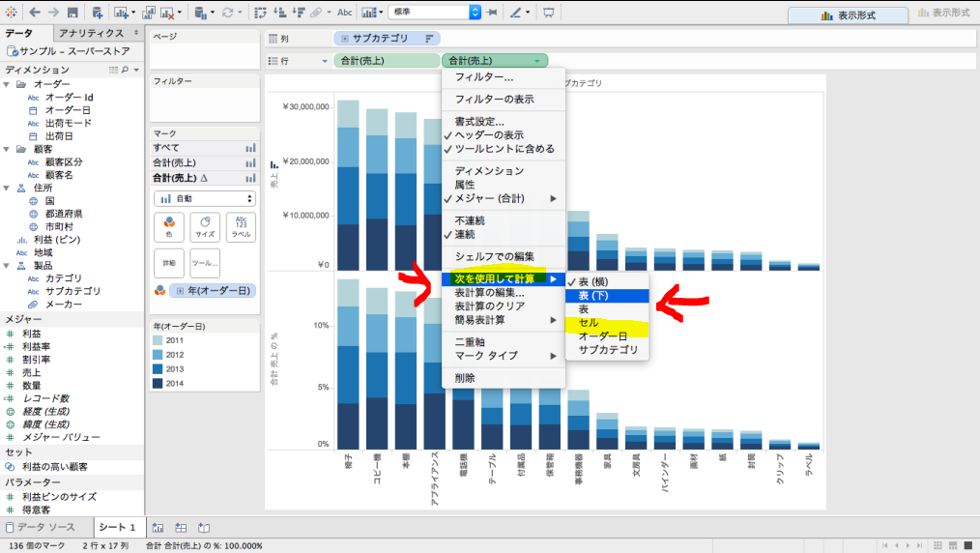Open the 自動 mark type dropdown
This screenshot has height=553, width=980.
coord(205,199)
